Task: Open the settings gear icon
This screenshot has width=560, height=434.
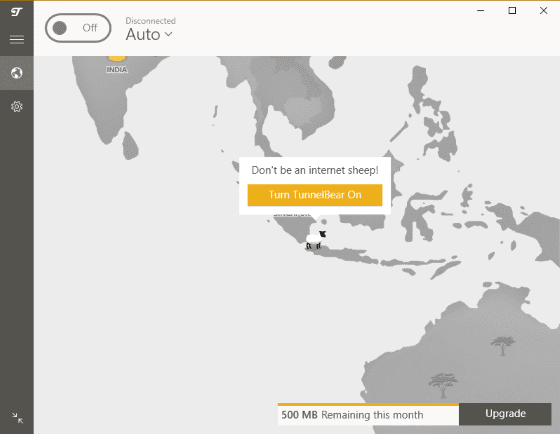Action: (x=17, y=106)
